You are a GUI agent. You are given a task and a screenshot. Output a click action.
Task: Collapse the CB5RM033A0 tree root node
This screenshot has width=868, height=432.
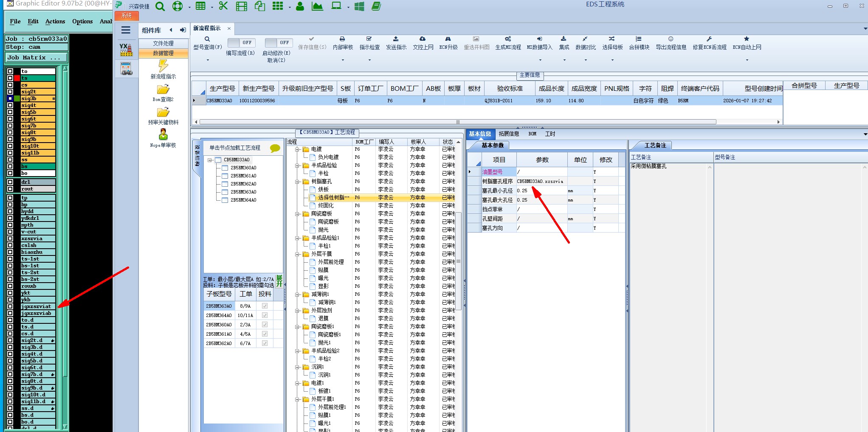[210, 160]
